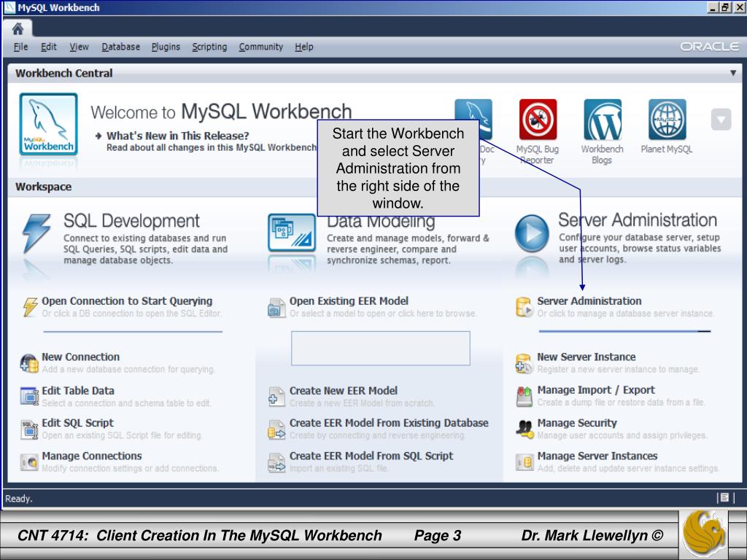747x560 pixels.
Task: Open the MySQL Bug Reporter icon
Action: click(x=538, y=119)
